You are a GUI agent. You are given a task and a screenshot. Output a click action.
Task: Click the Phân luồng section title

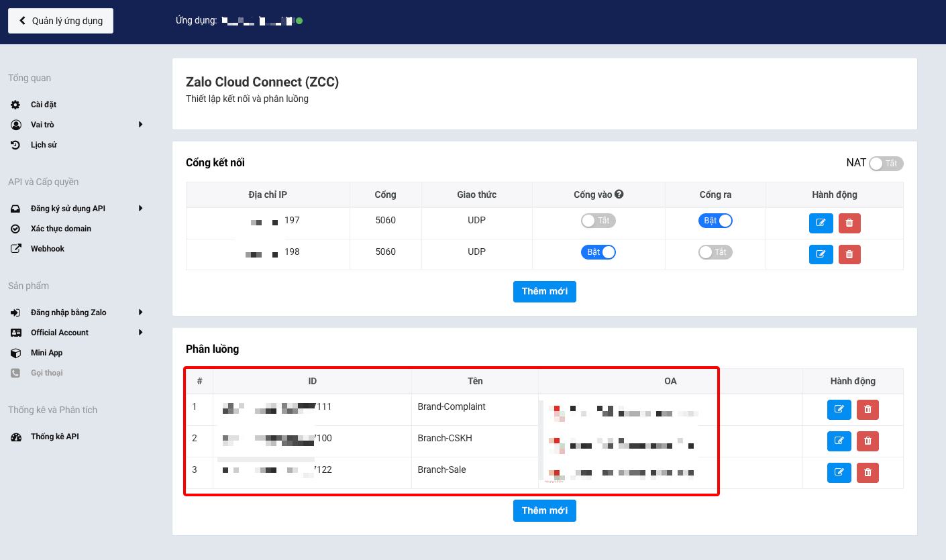(x=212, y=349)
